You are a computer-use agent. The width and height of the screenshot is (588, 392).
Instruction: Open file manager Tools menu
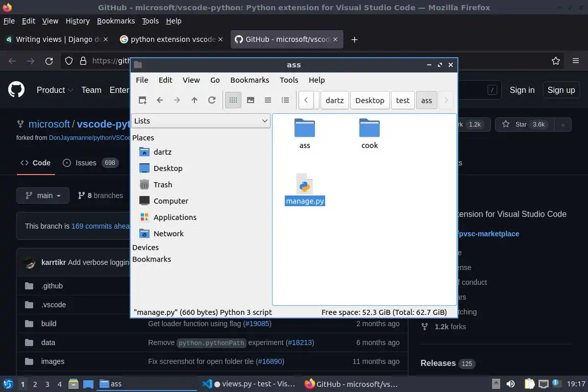(x=289, y=80)
